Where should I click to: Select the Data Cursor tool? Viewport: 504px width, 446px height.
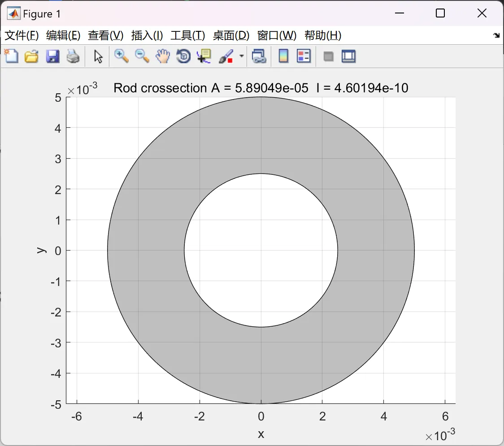tap(204, 56)
